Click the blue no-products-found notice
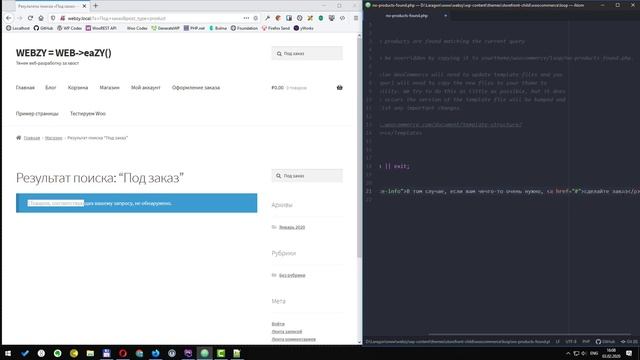The width and height of the screenshot is (640, 360). tap(136, 203)
